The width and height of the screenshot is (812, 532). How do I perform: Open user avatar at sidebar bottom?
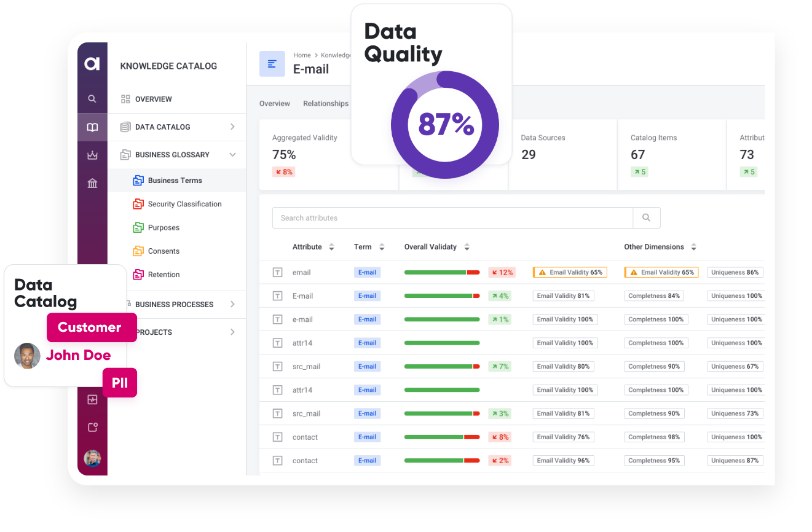92,458
